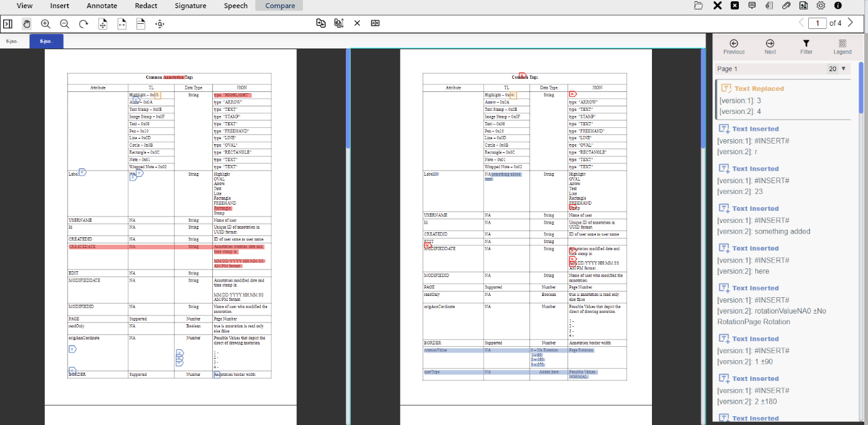Open the attachments paperclip icon

point(786,6)
